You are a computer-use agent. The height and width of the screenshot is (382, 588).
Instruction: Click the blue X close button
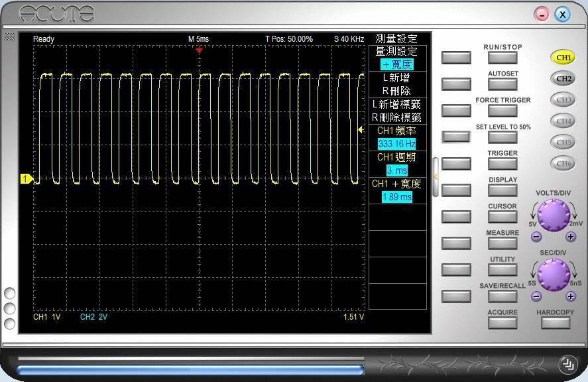tap(563, 15)
